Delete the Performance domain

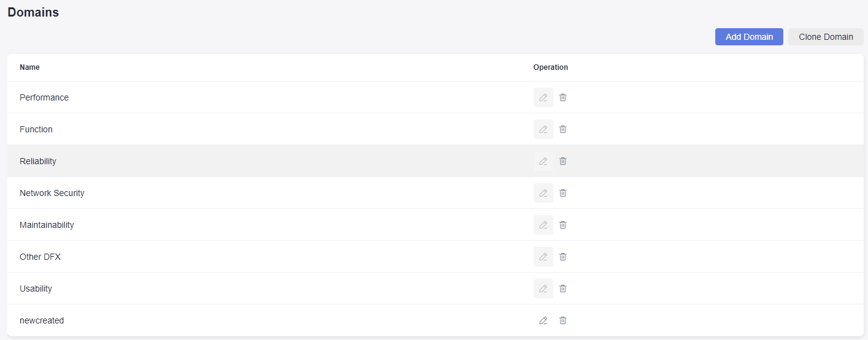click(x=563, y=97)
